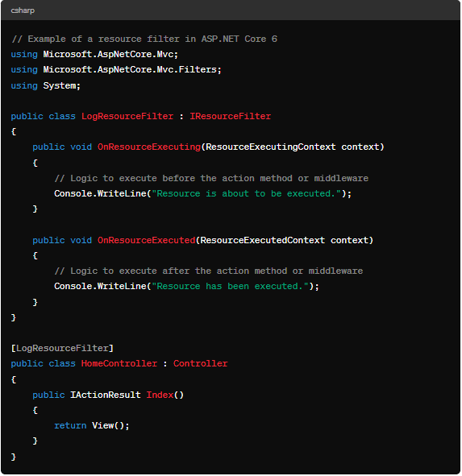The image size is (462, 476).
Task: Click Console.WriteLine in OnResourceExecuted body
Action: [100, 286]
